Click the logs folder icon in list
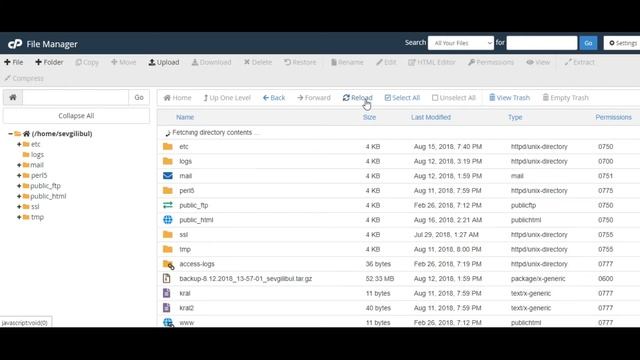The image size is (640, 360). (168, 161)
